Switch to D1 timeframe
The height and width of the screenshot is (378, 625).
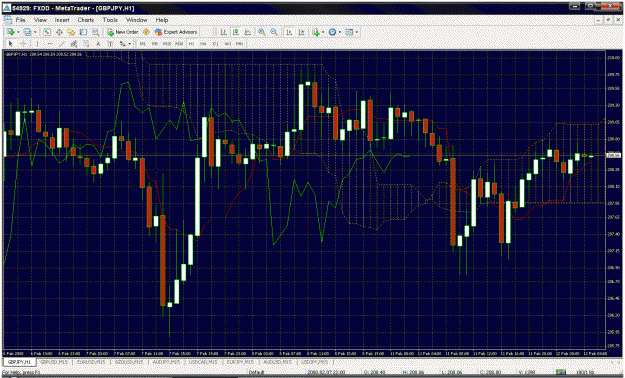[216, 44]
